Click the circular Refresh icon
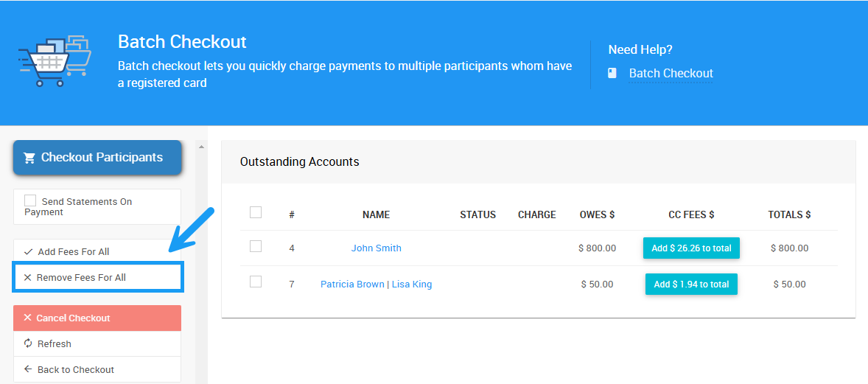Viewport: 868px width, 384px height. pyautogui.click(x=28, y=343)
